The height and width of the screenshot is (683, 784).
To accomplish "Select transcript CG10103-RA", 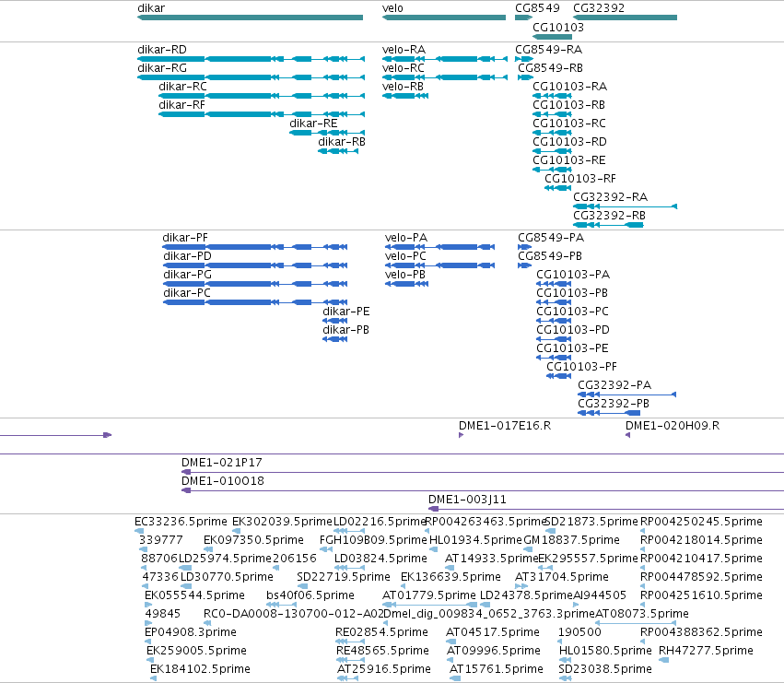I will click(x=552, y=96).
